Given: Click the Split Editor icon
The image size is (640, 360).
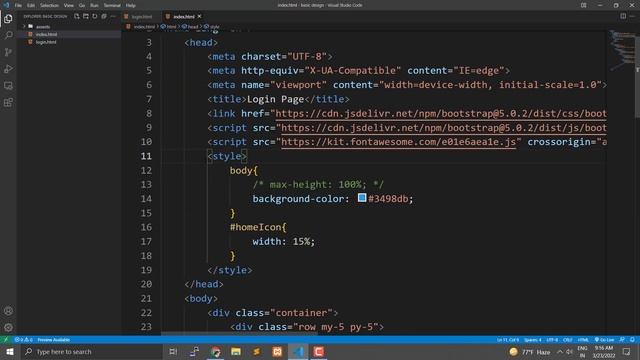Looking at the screenshot, I should (623, 16).
